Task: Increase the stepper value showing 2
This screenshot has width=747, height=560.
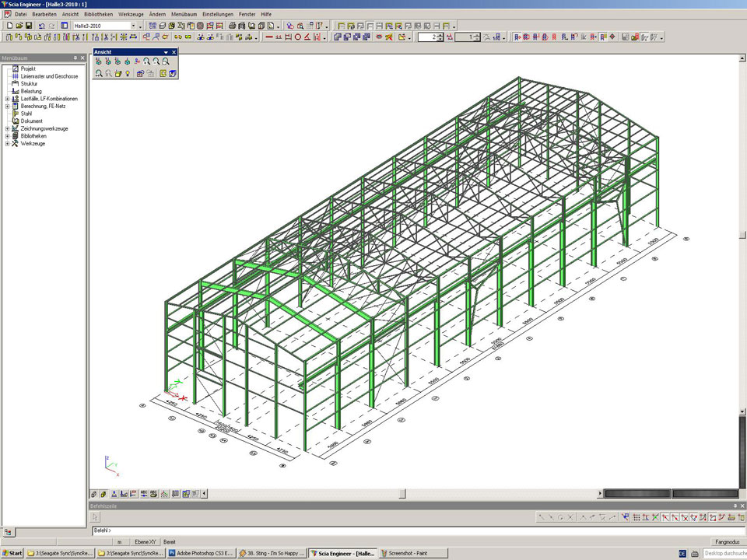Action: tap(441, 34)
